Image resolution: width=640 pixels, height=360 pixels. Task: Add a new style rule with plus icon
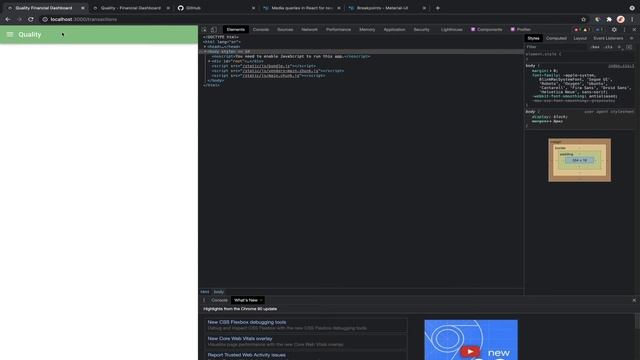[619, 47]
